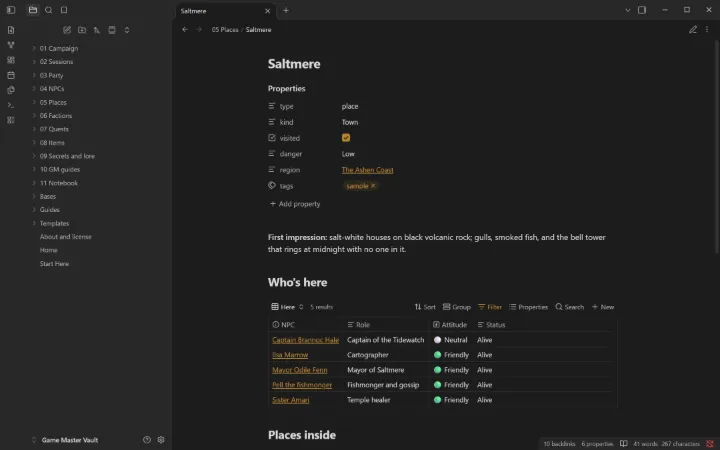Close the Saltmere tab

[267, 11]
